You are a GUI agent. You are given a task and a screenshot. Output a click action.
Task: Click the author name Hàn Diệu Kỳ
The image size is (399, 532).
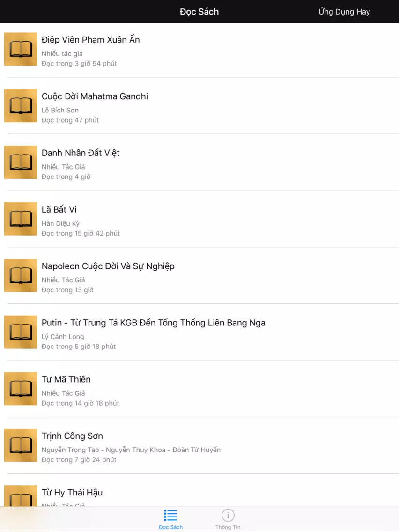(60, 223)
